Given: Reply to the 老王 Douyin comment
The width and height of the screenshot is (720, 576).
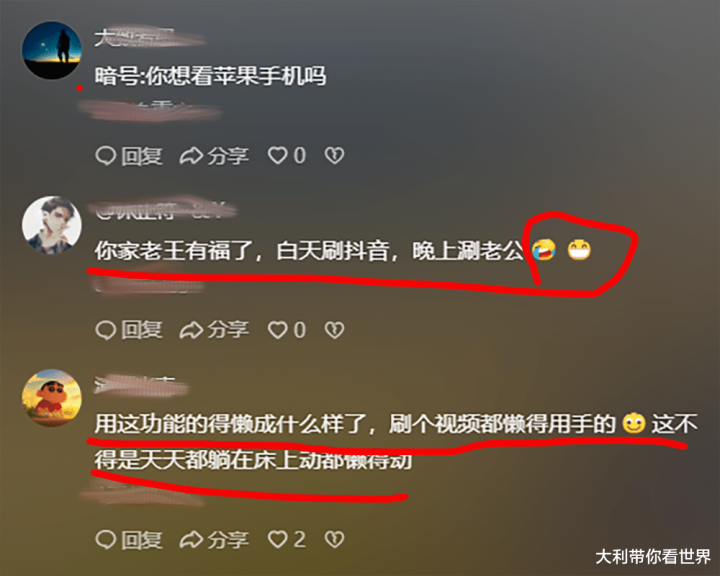Looking at the screenshot, I should tap(129, 330).
